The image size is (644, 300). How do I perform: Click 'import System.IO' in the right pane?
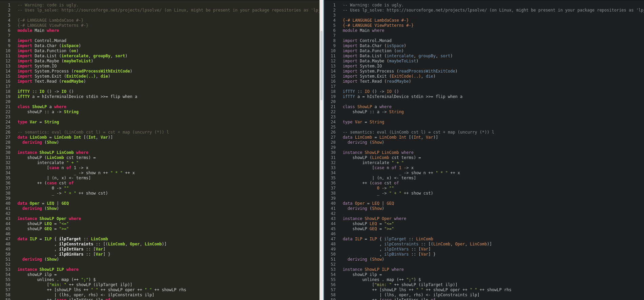362,66
